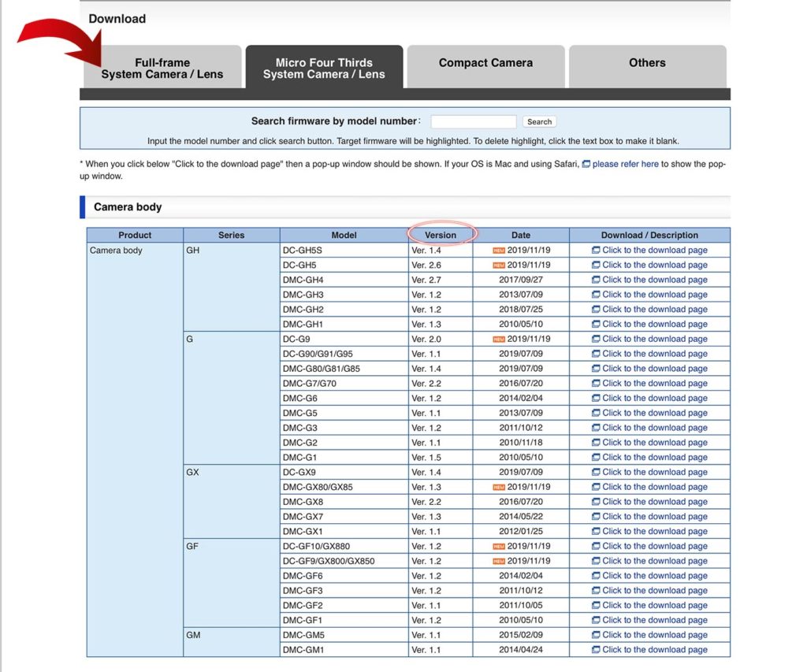Click pop-up icon in the DMC-GF1 row
This screenshot has width=807, height=672.
(596, 620)
